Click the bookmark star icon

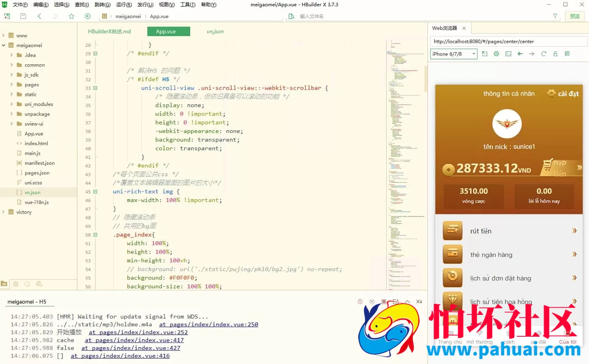click(x=72, y=16)
